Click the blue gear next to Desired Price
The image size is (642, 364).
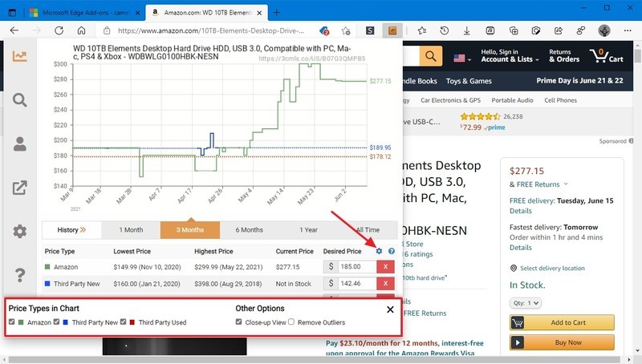point(379,251)
